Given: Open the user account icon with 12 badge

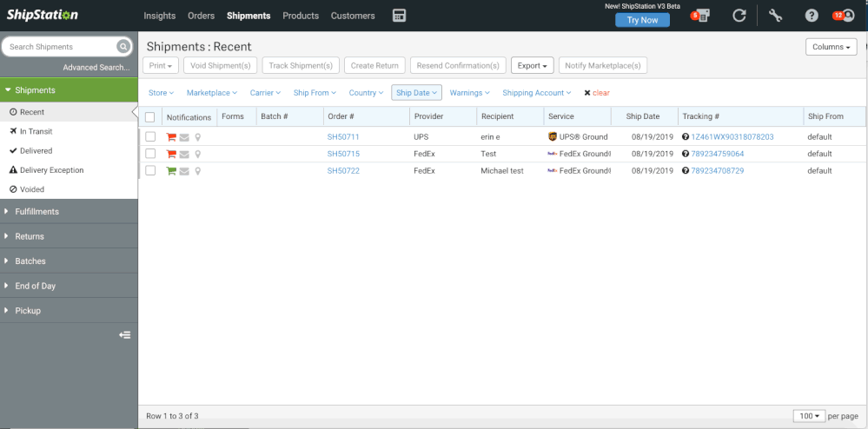Looking at the screenshot, I should 845,16.
